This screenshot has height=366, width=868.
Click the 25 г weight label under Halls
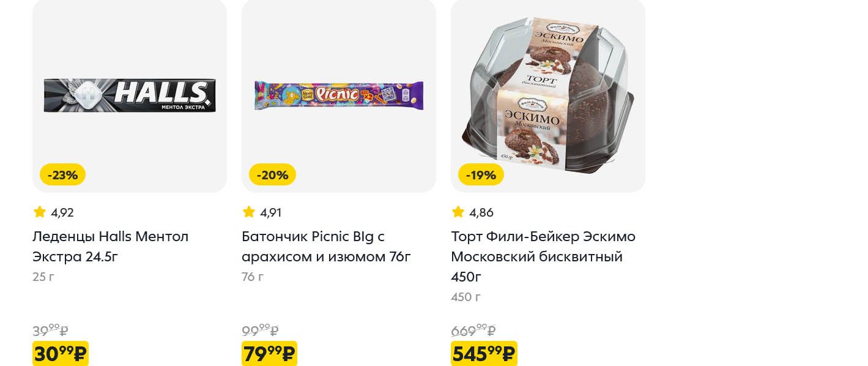(x=43, y=277)
